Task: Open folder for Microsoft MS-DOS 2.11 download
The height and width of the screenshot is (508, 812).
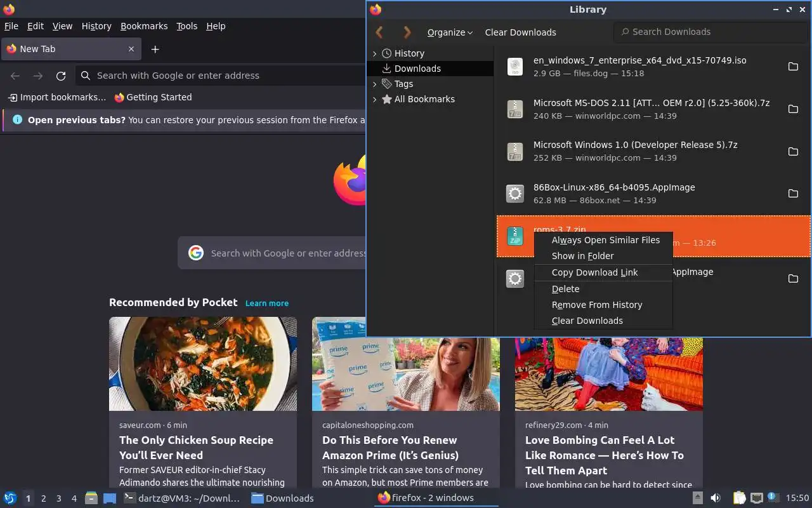Action: (x=793, y=109)
